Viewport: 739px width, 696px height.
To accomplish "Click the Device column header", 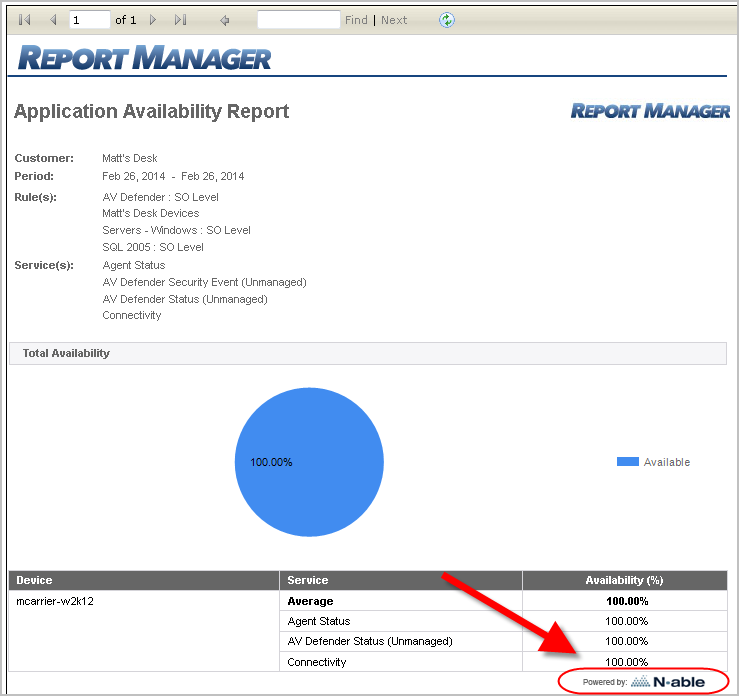I will (x=144, y=581).
